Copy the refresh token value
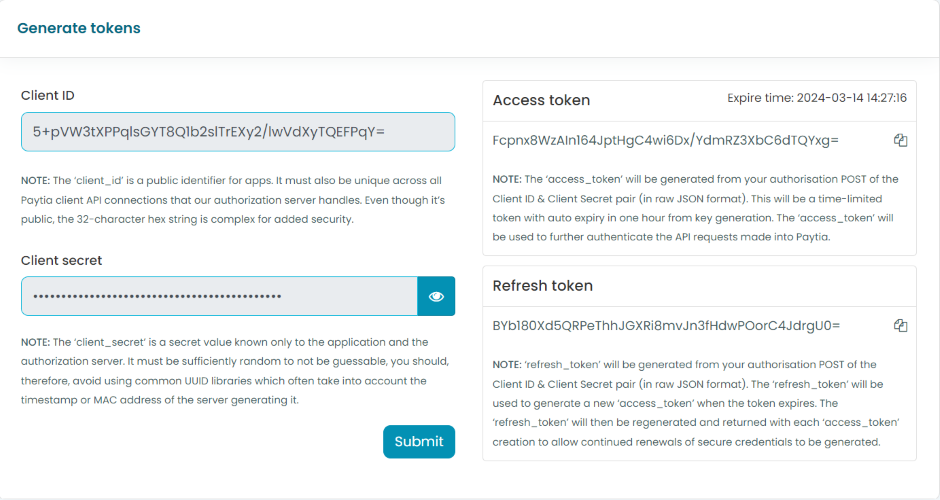The width and height of the screenshot is (940, 500). coord(900,326)
